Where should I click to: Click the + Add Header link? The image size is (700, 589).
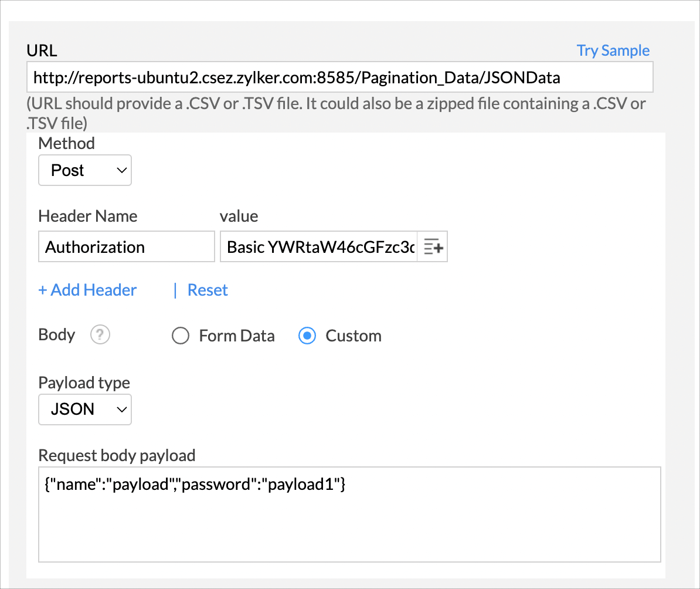coord(87,290)
